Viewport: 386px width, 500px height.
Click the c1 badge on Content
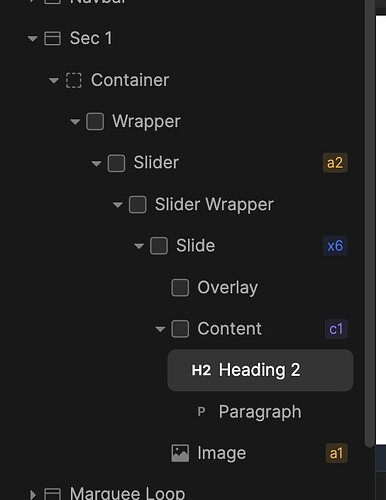click(x=336, y=329)
